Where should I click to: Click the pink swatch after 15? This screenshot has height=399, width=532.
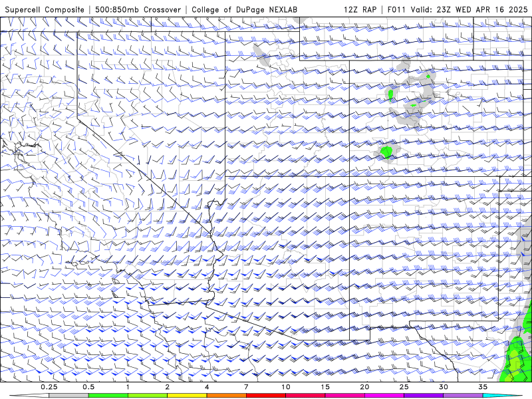click(344, 396)
